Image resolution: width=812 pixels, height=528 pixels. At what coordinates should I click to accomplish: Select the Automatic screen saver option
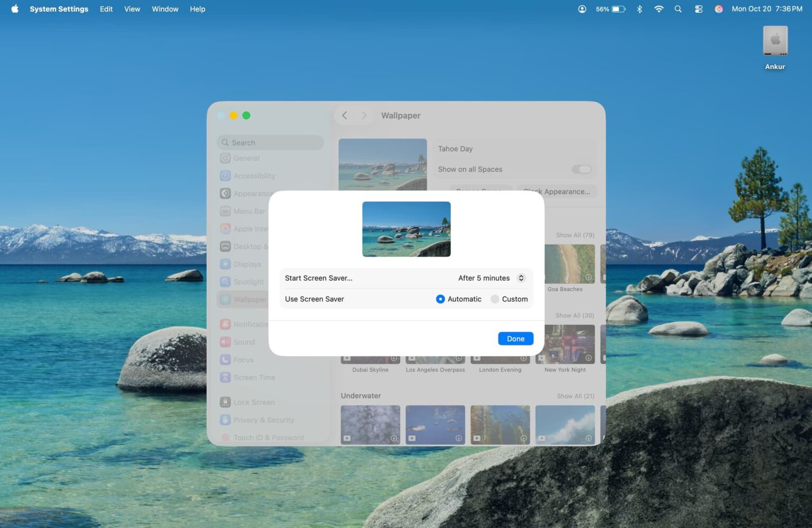coord(440,299)
